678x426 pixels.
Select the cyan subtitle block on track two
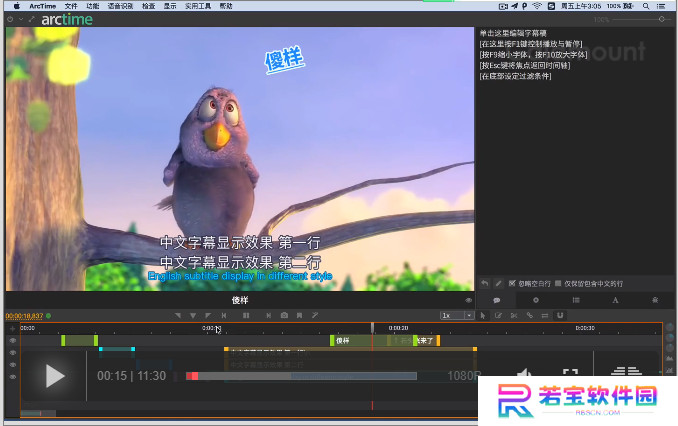[117, 352]
